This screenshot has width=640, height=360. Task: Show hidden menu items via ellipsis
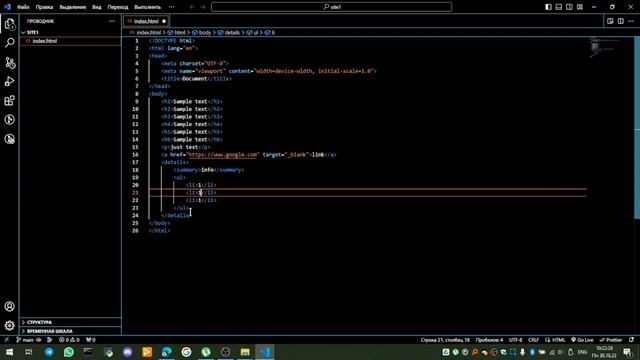[171, 7]
